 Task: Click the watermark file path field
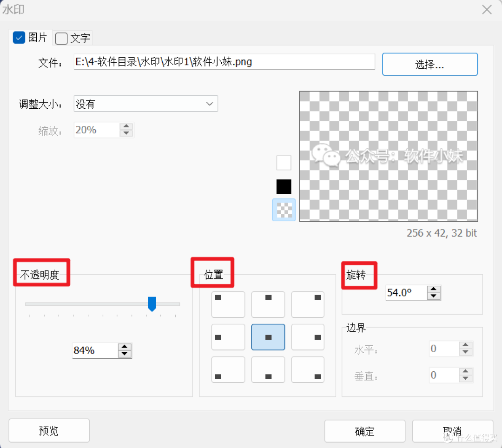pyautogui.click(x=224, y=62)
